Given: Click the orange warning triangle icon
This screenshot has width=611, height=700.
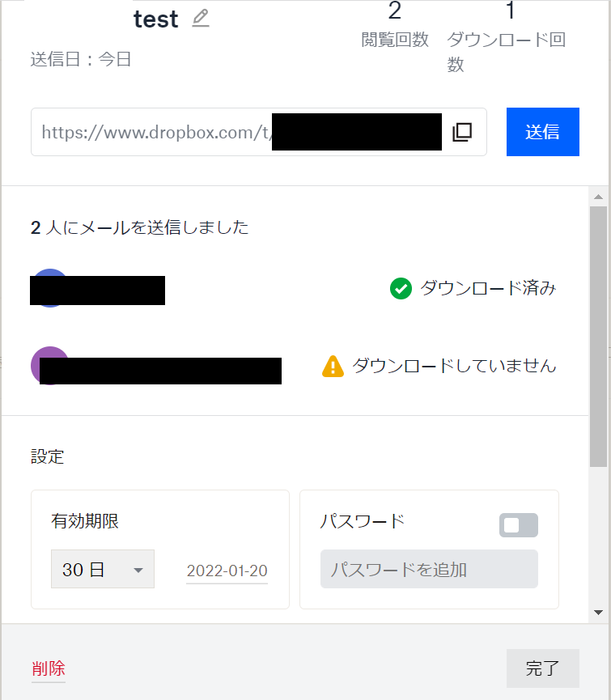Looking at the screenshot, I should tap(333, 366).
